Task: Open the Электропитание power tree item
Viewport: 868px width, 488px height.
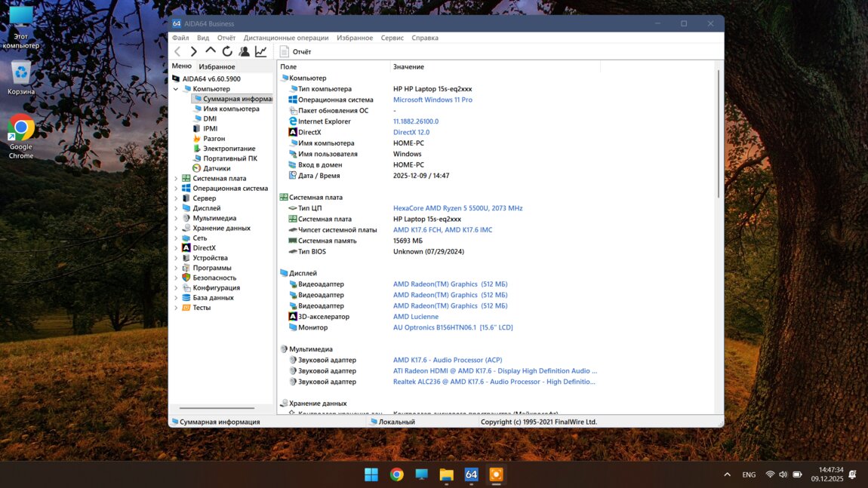Action: 229,149
